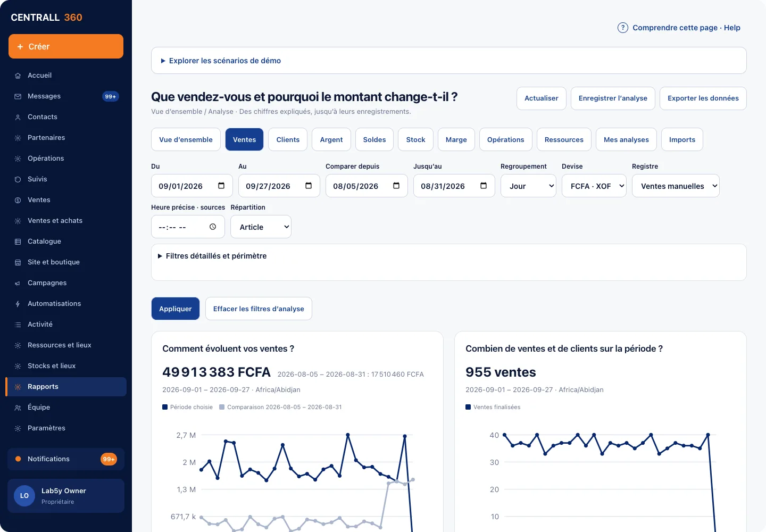Open the Devise FCFA · XOF dropdown

(x=594, y=186)
